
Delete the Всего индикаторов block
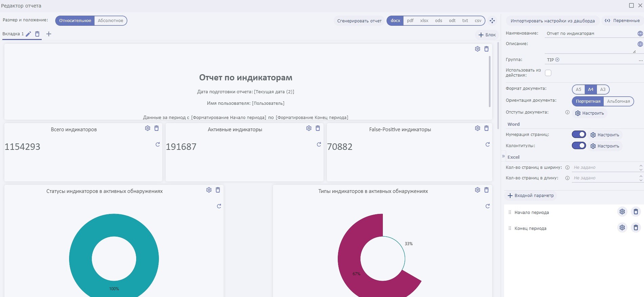click(x=157, y=128)
